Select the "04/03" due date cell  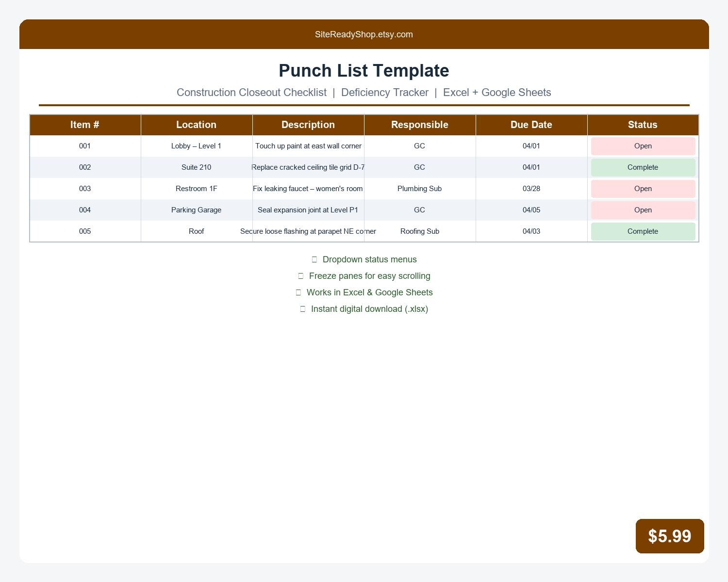[531, 231]
